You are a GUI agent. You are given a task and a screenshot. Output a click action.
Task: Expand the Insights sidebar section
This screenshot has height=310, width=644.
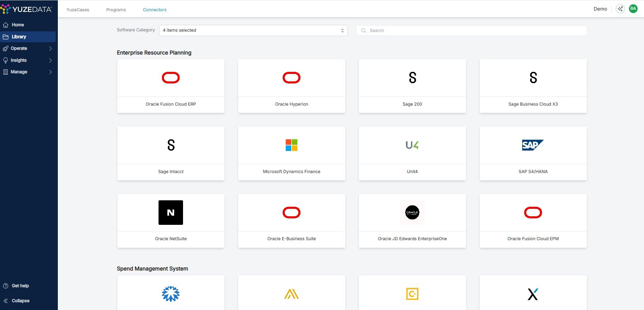(28, 60)
